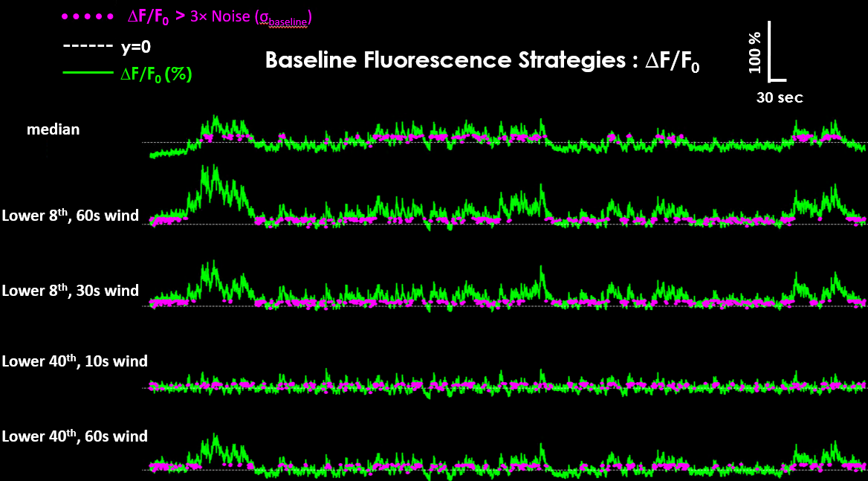Screen dimensions: 868x481
Task: Click the white dashed legend line sample
Action: (x=88, y=46)
